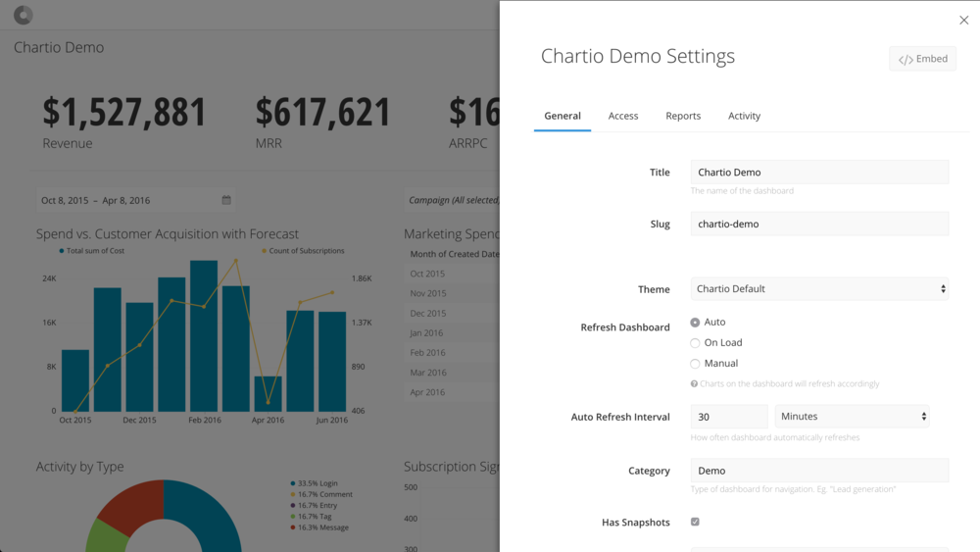
Task: Open the Access tab
Action: (623, 116)
